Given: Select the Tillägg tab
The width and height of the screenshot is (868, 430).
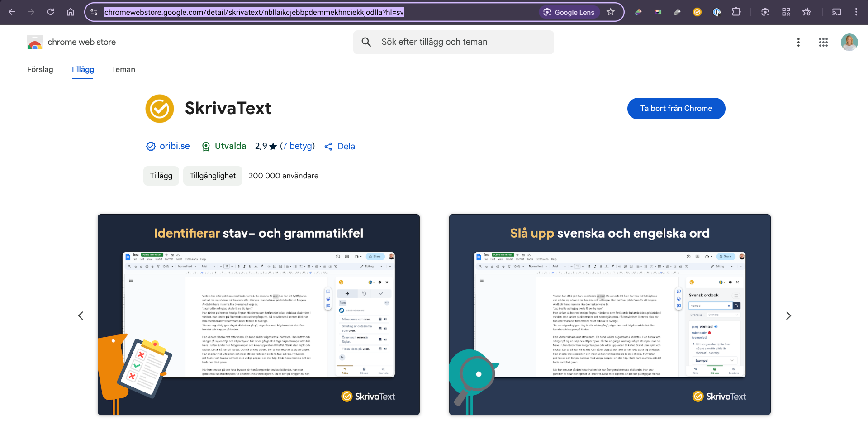Looking at the screenshot, I should [82, 69].
